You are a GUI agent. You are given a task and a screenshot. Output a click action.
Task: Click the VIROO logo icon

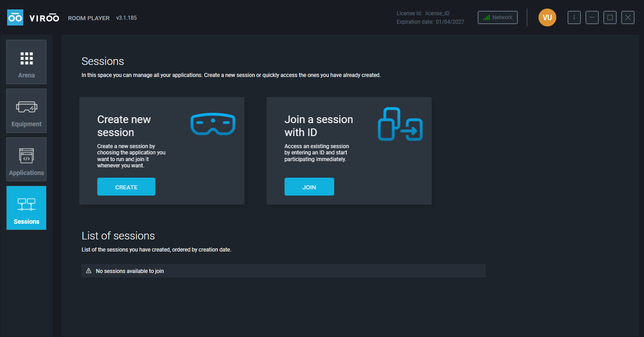coord(15,18)
